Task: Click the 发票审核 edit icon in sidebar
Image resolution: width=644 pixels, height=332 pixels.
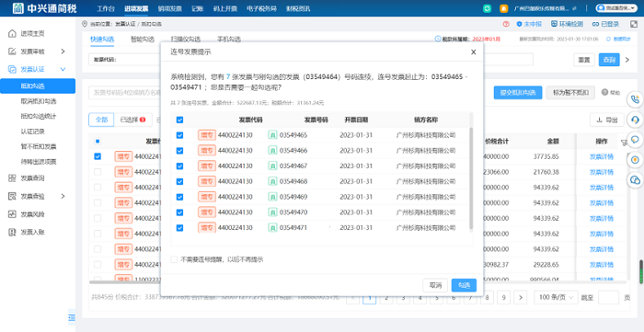Action: click(12, 52)
